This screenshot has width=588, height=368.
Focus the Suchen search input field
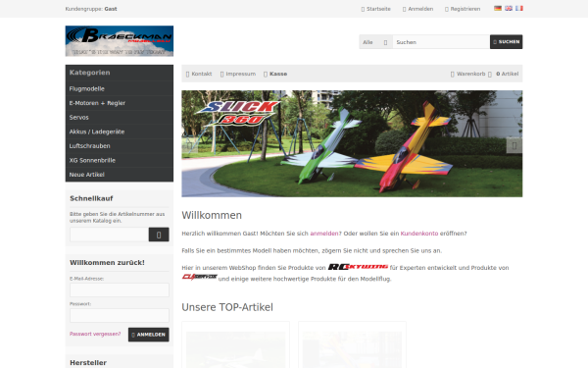(441, 42)
